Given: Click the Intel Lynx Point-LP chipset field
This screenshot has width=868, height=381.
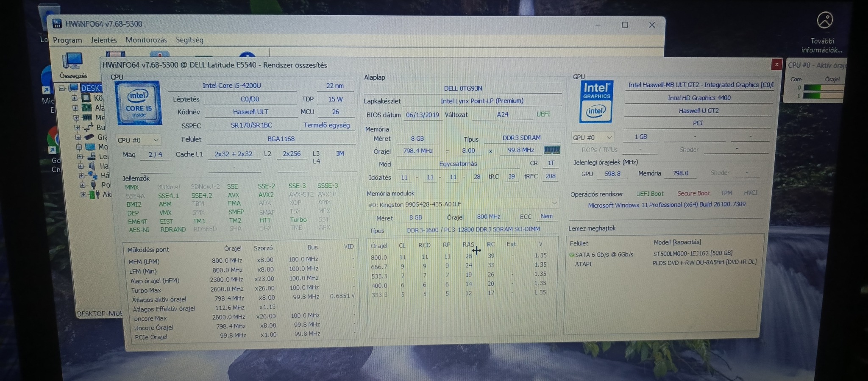Looking at the screenshot, I should pos(482,101).
